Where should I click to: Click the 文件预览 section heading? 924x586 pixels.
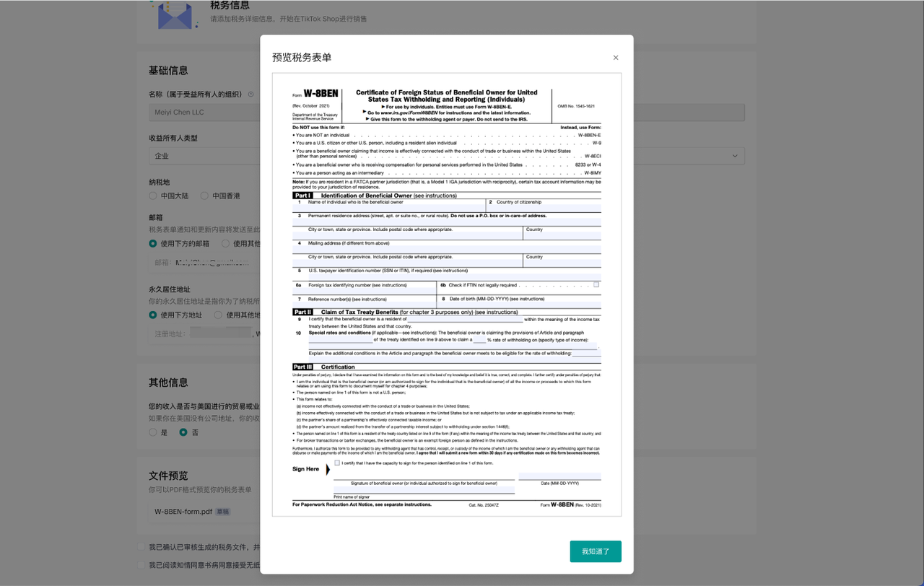click(168, 476)
